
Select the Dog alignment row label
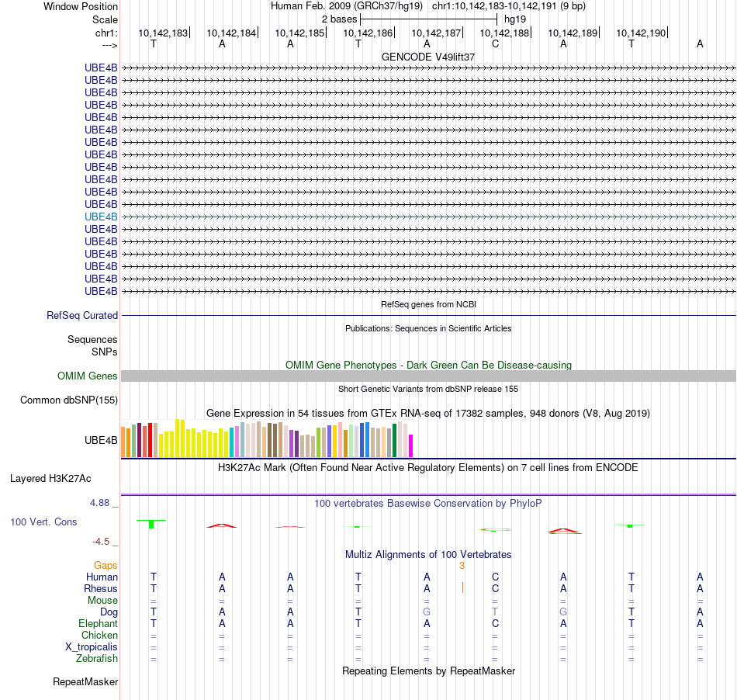coord(109,612)
